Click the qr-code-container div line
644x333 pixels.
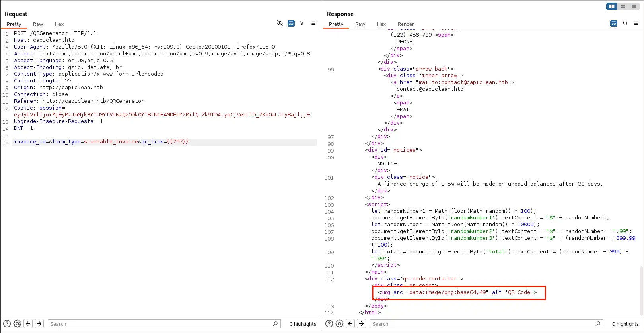coord(414,279)
